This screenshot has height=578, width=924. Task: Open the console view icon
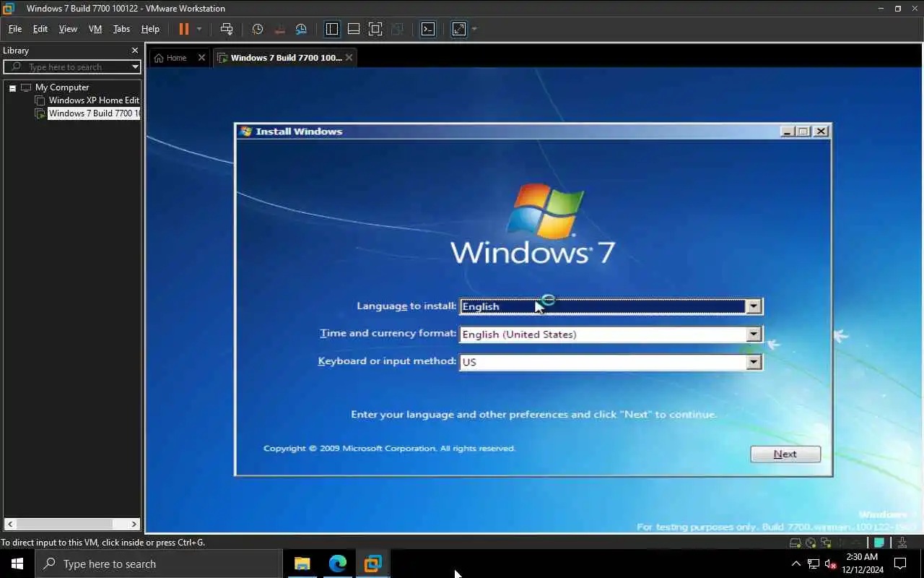[428, 29]
